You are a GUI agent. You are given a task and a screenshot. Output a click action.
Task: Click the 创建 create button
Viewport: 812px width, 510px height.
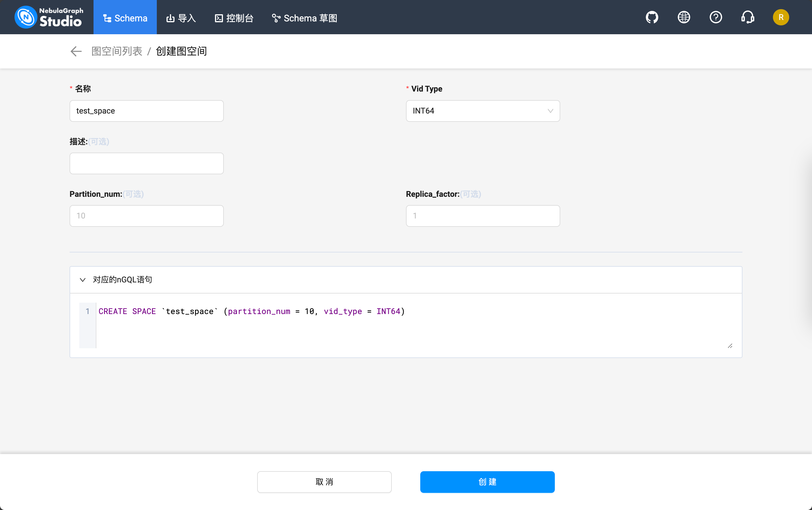point(487,482)
